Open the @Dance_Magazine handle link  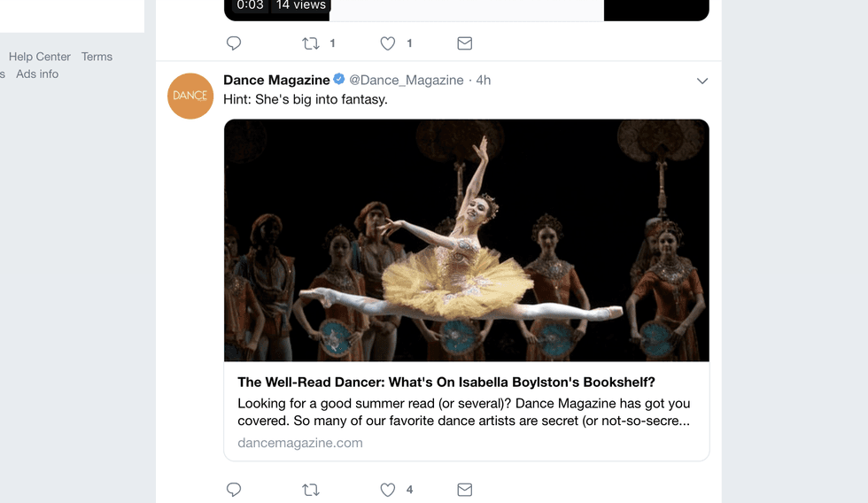tap(407, 80)
